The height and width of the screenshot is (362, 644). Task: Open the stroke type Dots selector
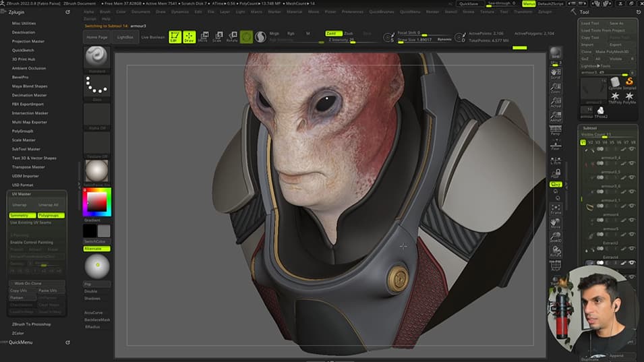[97, 86]
